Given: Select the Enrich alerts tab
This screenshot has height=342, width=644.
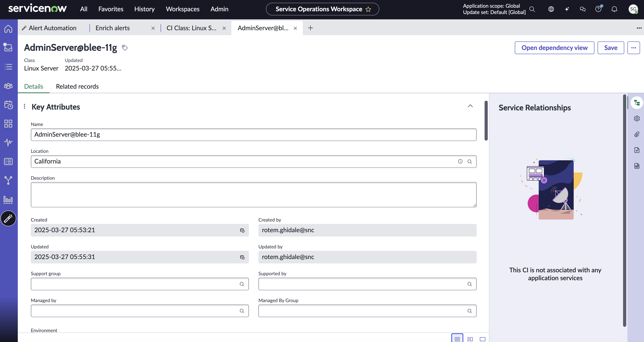Looking at the screenshot, I should click(112, 28).
